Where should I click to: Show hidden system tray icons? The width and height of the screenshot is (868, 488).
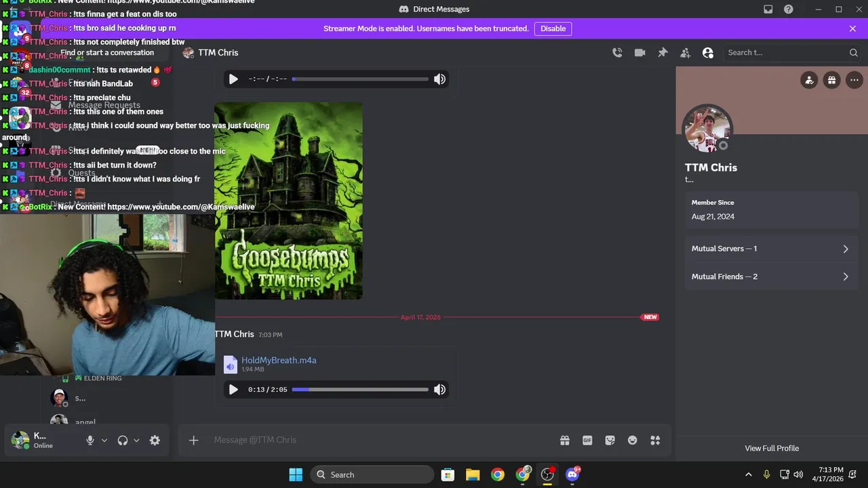click(x=749, y=474)
